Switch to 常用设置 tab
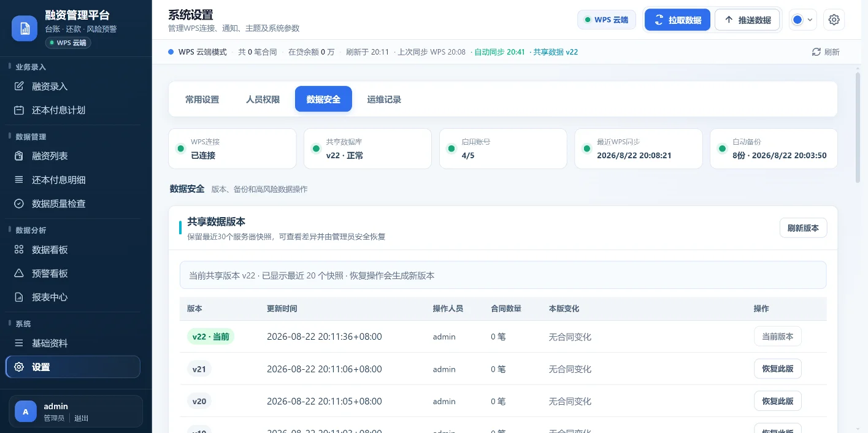 tap(202, 99)
